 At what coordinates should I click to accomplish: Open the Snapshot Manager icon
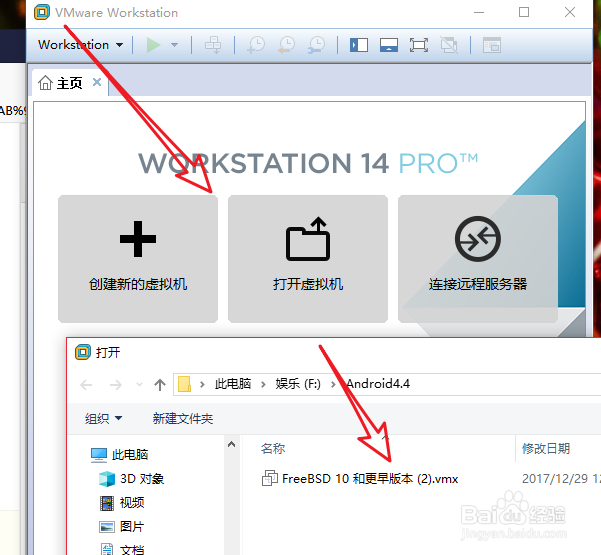pyautogui.click(x=317, y=45)
